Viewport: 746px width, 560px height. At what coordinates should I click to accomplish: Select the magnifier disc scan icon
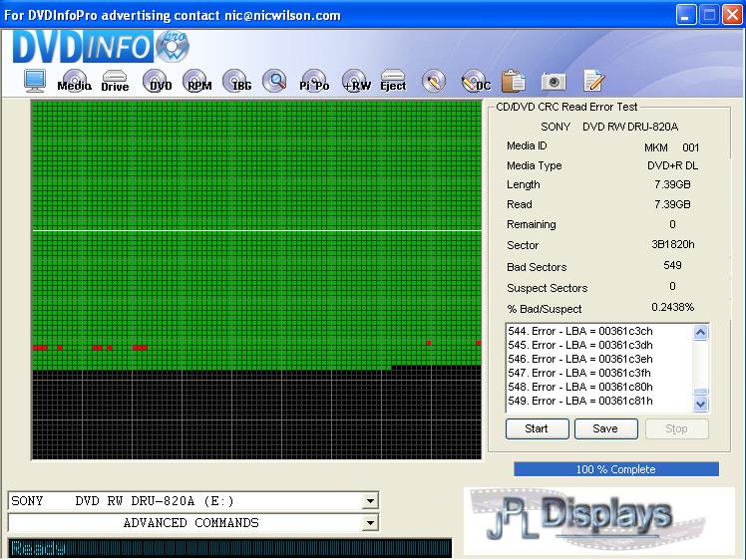(274, 81)
